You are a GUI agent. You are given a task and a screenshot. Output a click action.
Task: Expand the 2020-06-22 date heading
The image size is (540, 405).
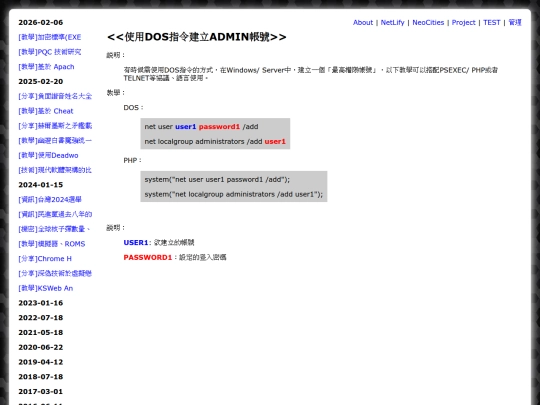(41, 347)
